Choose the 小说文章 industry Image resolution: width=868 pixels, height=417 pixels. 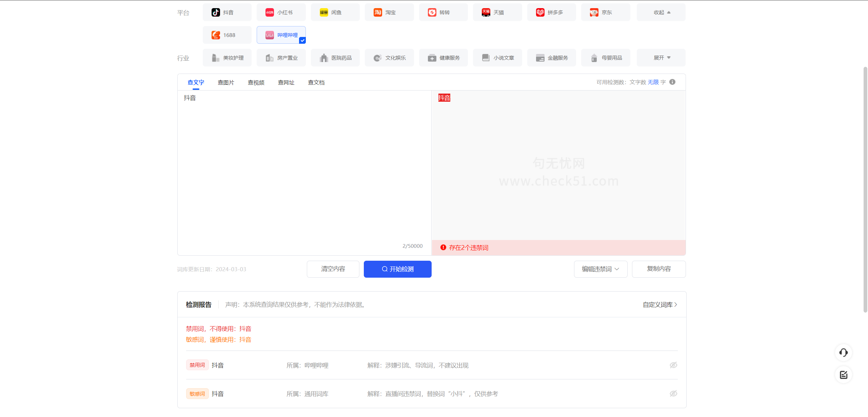click(x=497, y=58)
